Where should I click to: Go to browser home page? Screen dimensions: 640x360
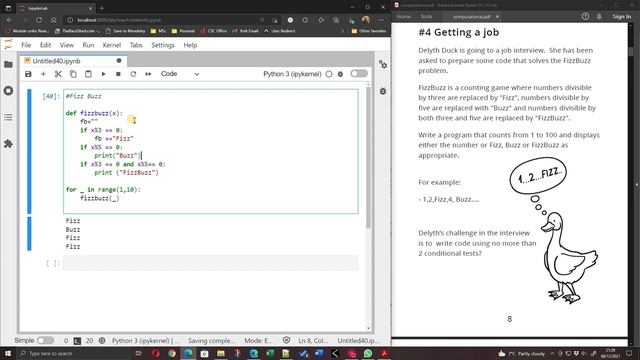coord(53,20)
